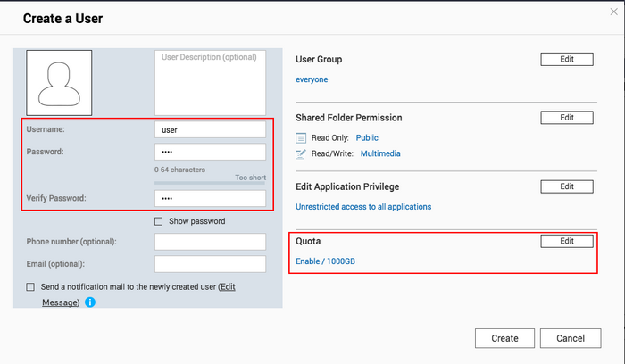Cancel user creation

(x=571, y=338)
